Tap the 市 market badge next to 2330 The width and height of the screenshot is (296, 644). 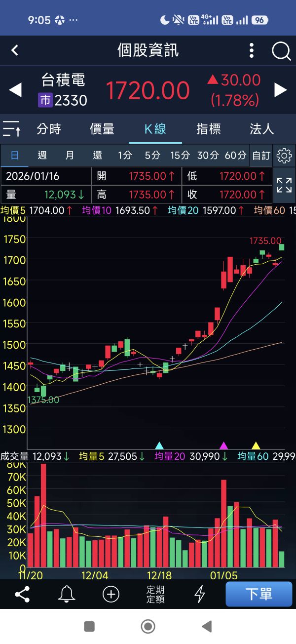(x=45, y=100)
